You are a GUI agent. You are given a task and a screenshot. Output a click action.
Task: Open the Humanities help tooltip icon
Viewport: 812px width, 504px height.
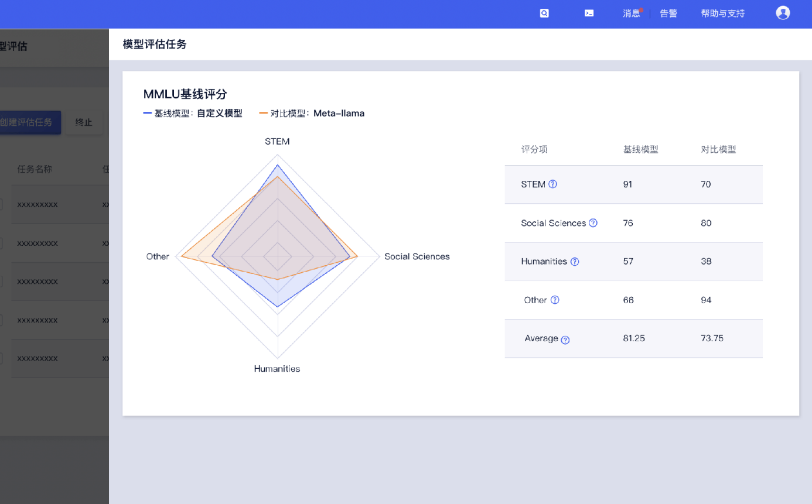click(x=575, y=262)
